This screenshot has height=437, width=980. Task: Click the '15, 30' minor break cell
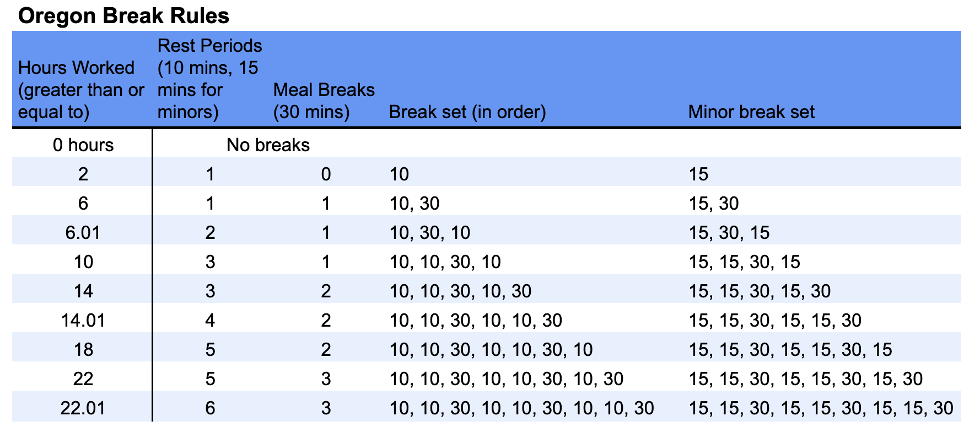[714, 204]
